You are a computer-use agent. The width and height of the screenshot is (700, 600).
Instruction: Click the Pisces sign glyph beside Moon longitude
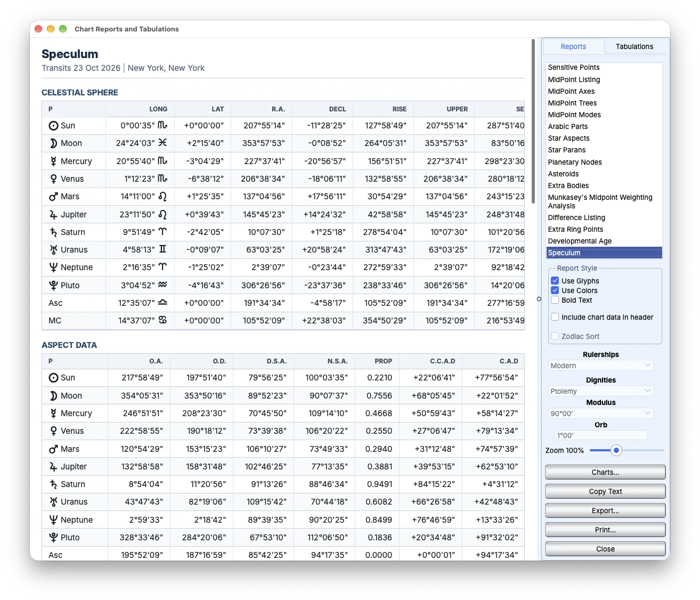click(x=162, y=143)
